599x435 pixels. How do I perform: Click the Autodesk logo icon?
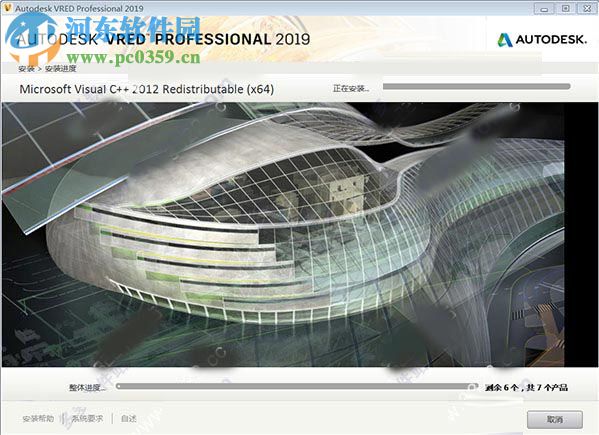click(504, 40)
